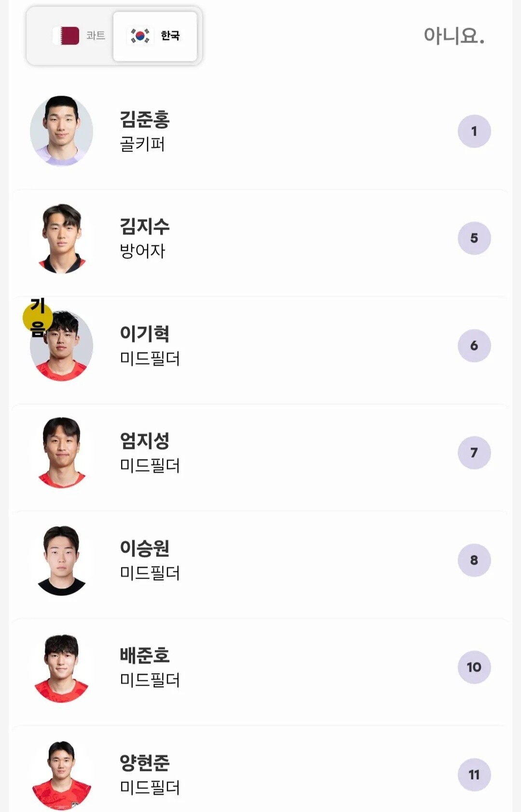Click jersey number 6 badge
The width and height of the screenshot is (521, 812).
(x=474, y=346)
